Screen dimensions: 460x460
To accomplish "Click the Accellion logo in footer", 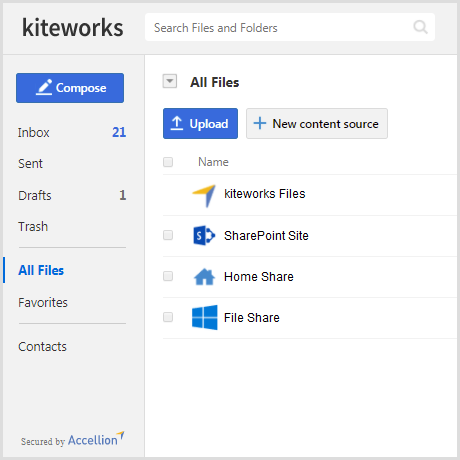I will (x=96, y=439).
